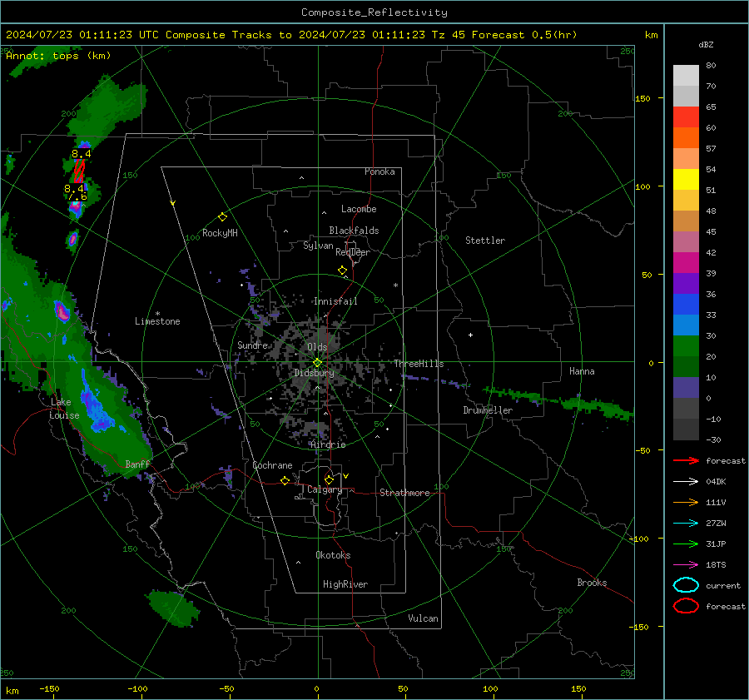Pick the dark green 20-10 dBZ swatch
Screen dimensions: 749x700
[x=686, y=367]
